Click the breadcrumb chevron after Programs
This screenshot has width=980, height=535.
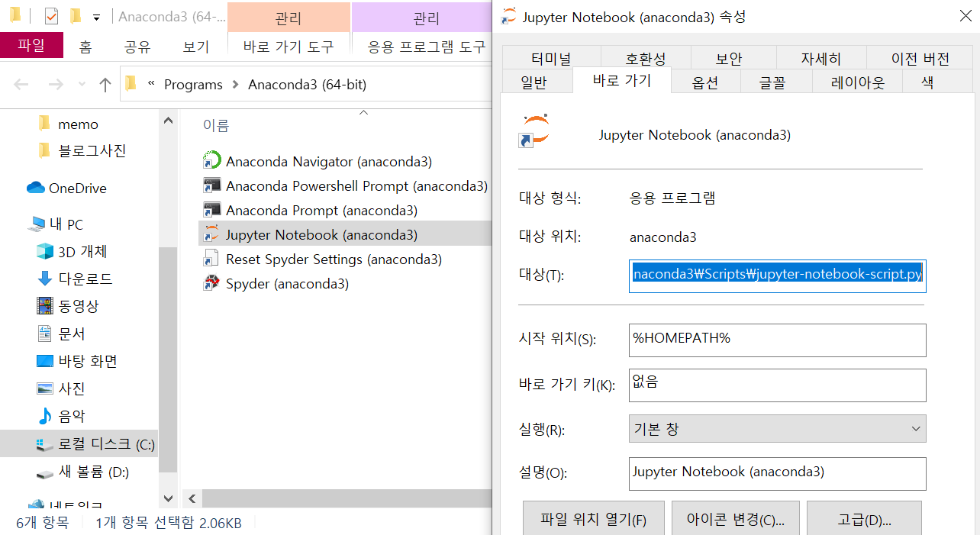235,85
